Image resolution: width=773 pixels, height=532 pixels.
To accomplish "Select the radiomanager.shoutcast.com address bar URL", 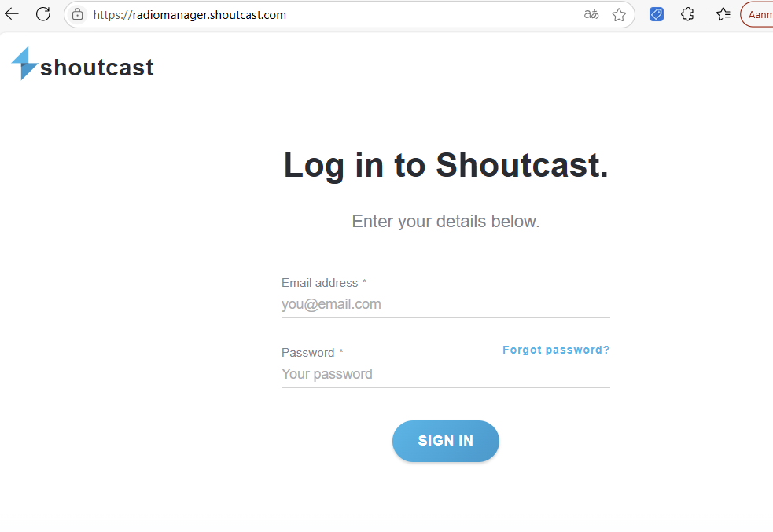I will point(190,15).
